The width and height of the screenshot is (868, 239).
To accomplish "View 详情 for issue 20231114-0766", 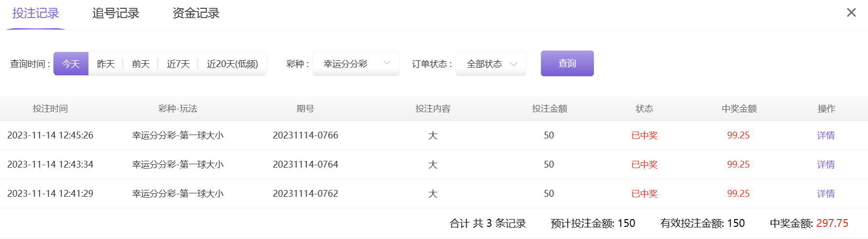I will pos(826,136).
